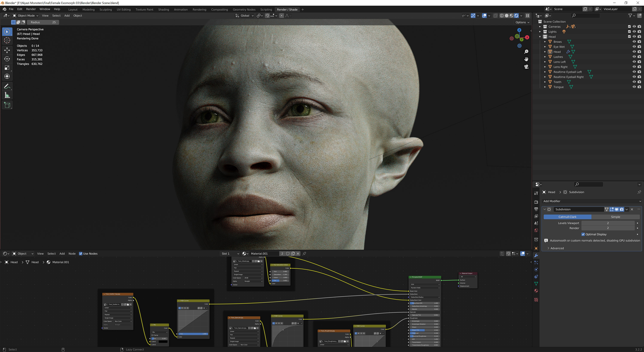This screenshot has width=644, height=352.
Task: Select the Particle Properties tab
Action: coord(536,262)
